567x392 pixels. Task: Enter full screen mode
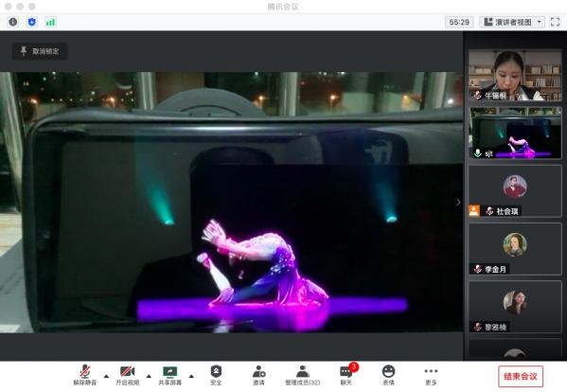click(555, 22)
